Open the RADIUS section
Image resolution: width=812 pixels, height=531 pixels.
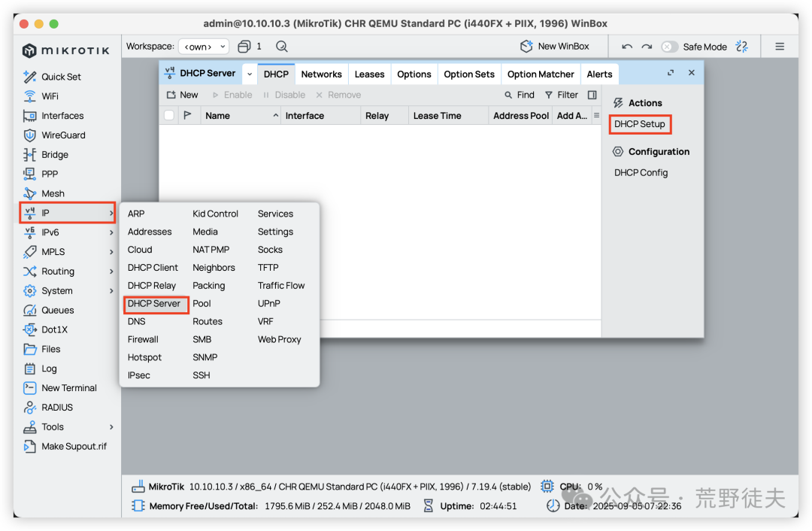[x=48, y=407]
